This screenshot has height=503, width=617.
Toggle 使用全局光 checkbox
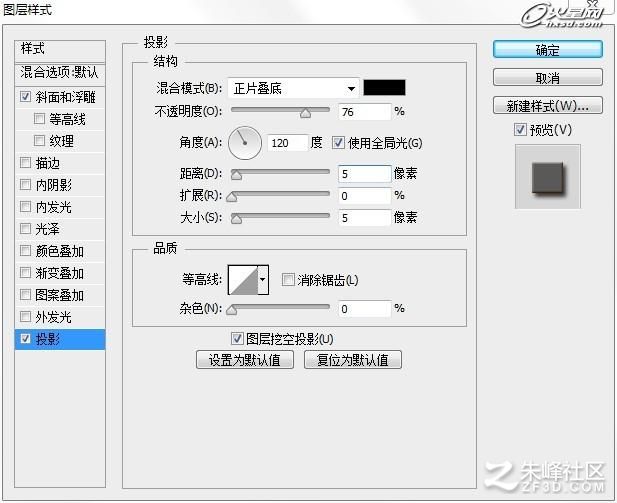click(x=338, y=142)
